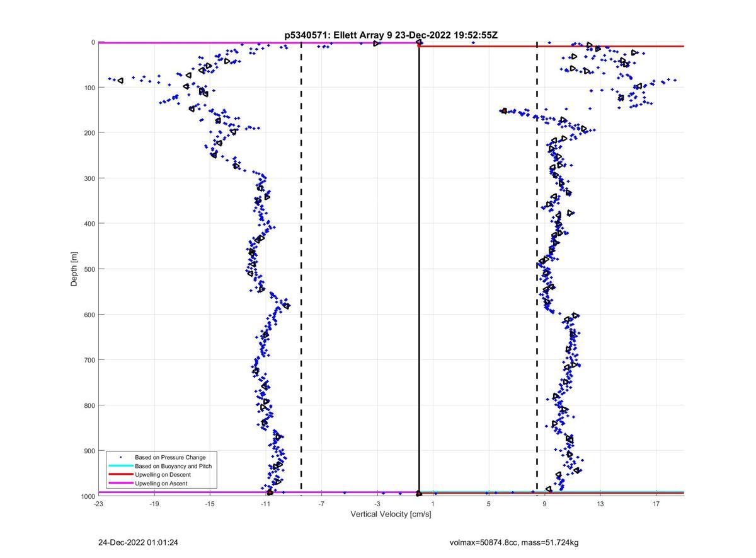Click the triangle marker near -21 cm/s

tap(120, 80)
